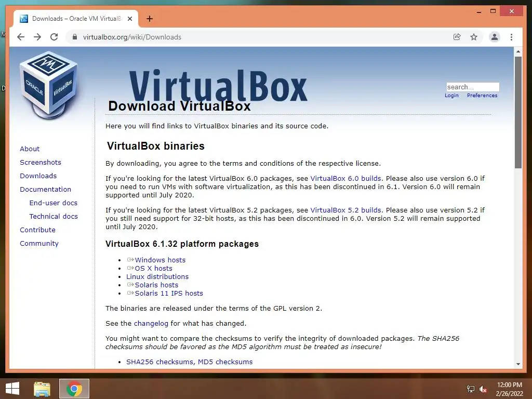This screenshot has width=532, height=399.
Task: Click the 'VirtualBox binaries' heading
Action: [x=156, y=146]
